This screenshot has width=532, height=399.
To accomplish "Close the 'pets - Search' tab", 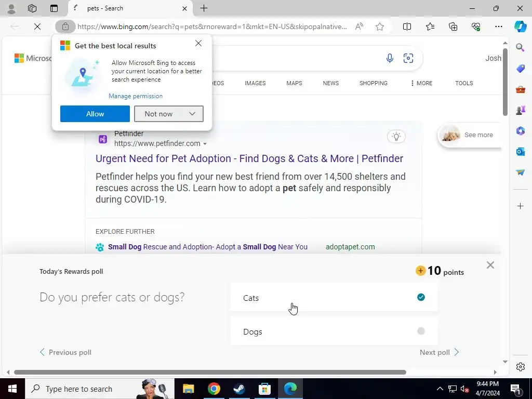I will 184,8.
